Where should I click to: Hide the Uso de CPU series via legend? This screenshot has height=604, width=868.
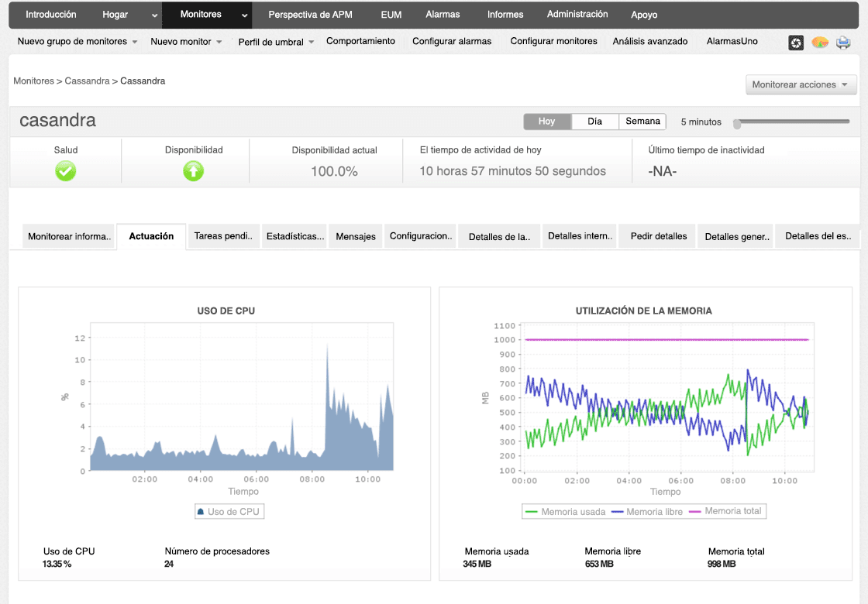tap(229, 511)
